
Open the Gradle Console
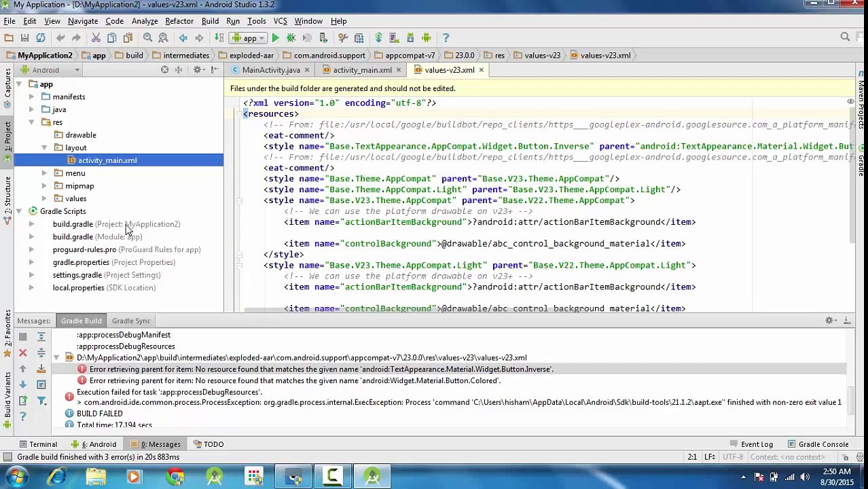817,444
